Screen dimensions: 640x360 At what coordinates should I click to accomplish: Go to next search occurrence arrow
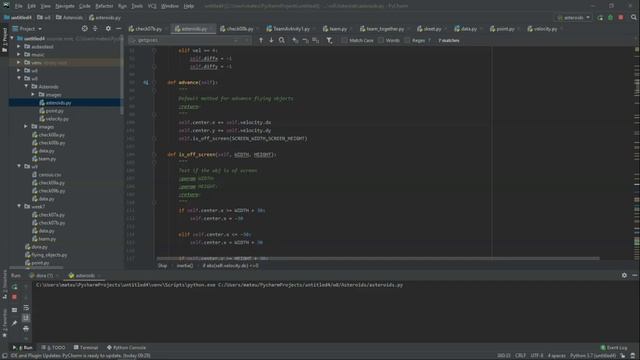271,40
